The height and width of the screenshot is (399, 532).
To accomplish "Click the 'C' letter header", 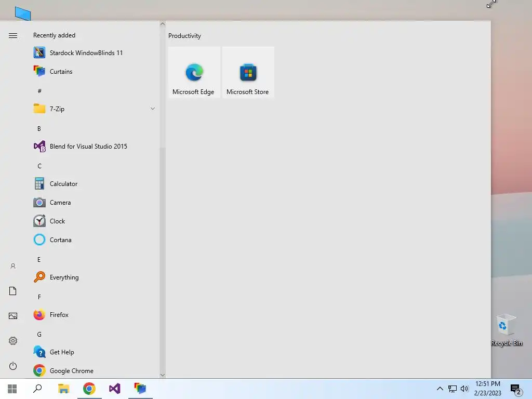I will coord(39,166).
